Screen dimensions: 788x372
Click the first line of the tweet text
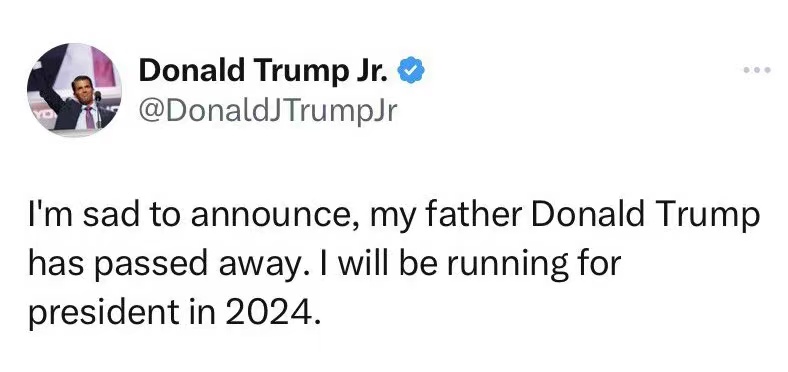394,216
